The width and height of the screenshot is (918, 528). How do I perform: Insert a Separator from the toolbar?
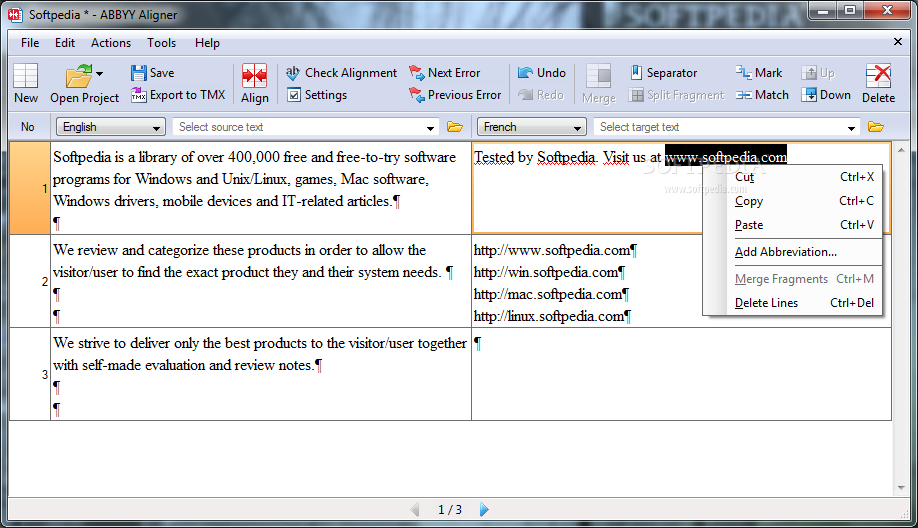click(663, 73)
